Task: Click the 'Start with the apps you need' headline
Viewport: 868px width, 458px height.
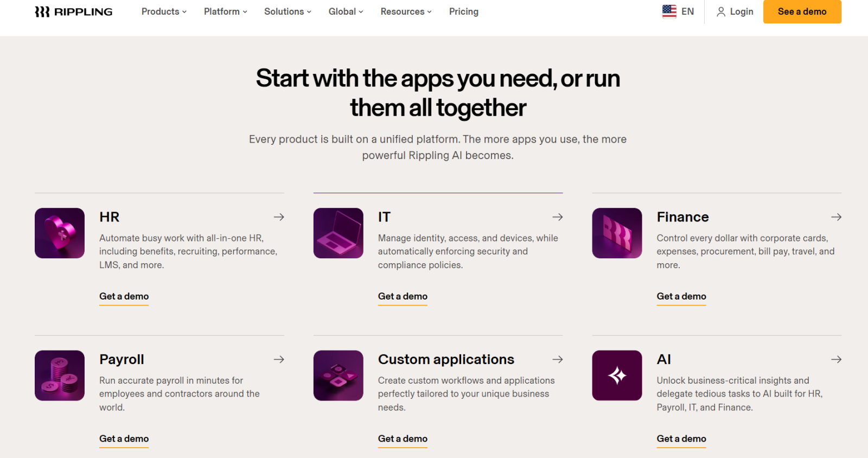Action: 438,93
